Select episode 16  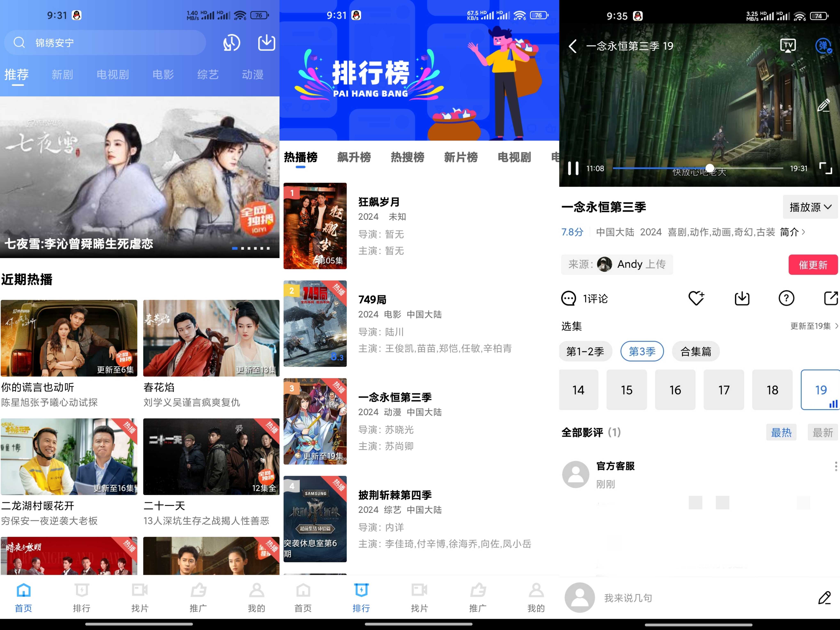click(x=675, y=390)
